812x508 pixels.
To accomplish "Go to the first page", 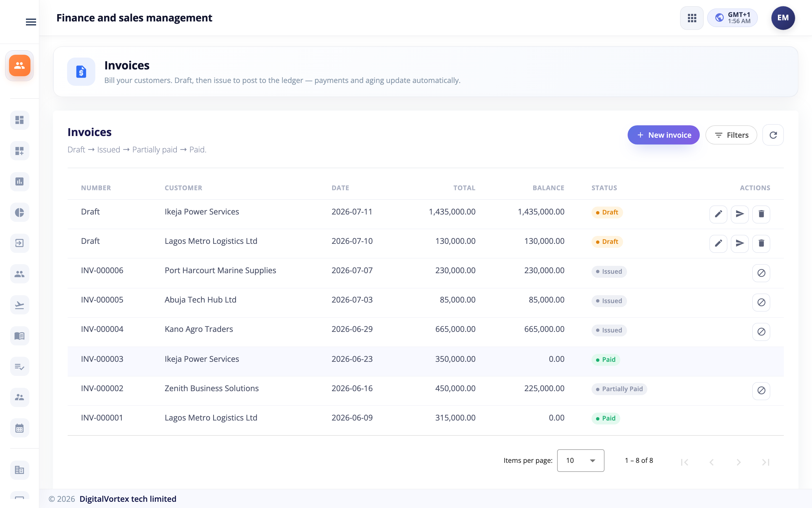I will click(685, 462).
